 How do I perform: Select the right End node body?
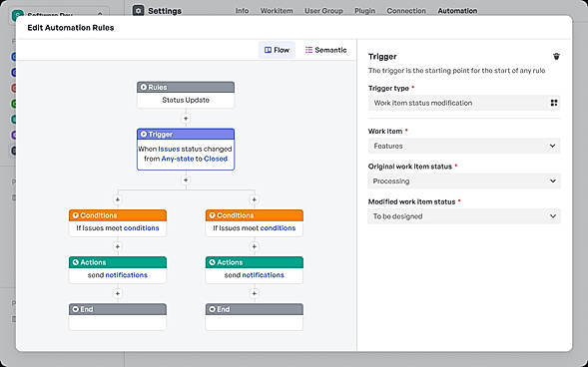[x=254, y=322]
